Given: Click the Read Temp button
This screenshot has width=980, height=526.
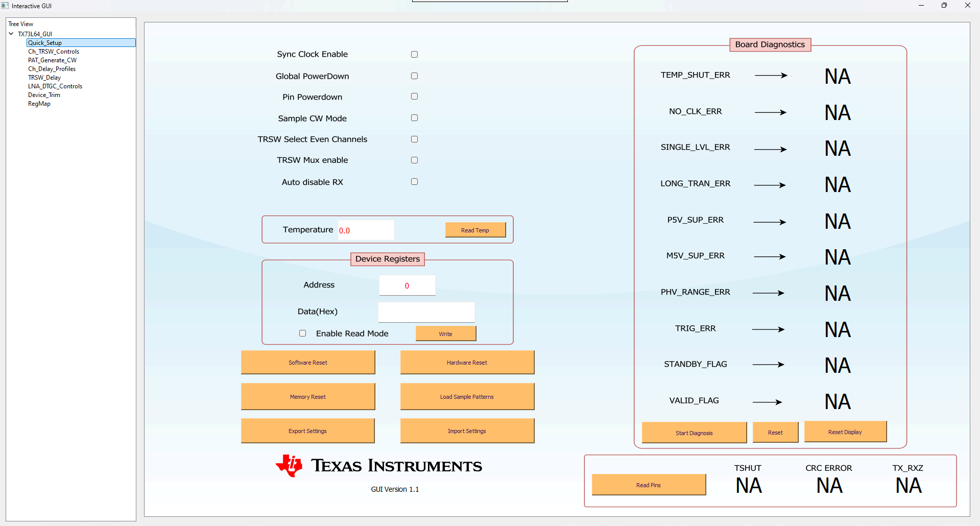Looking at the screenshot, I should [475, 230].
